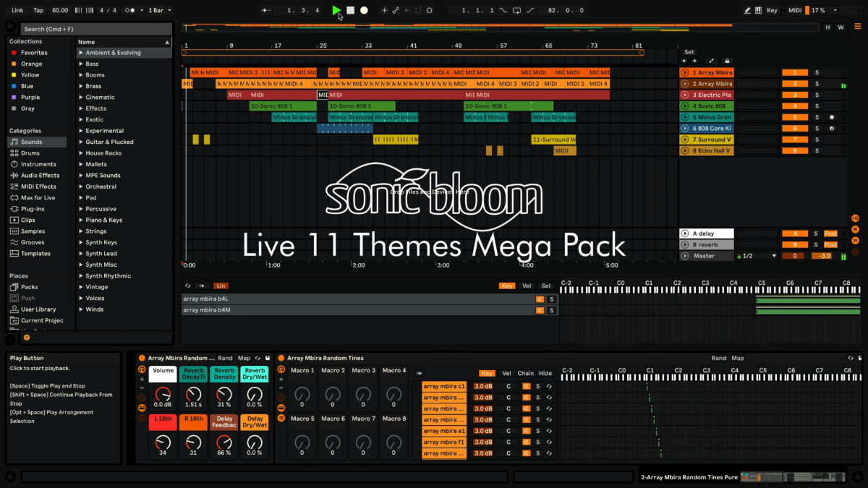Solo the 3 Electric Pla track
The image size is (868, 488).
816,95
